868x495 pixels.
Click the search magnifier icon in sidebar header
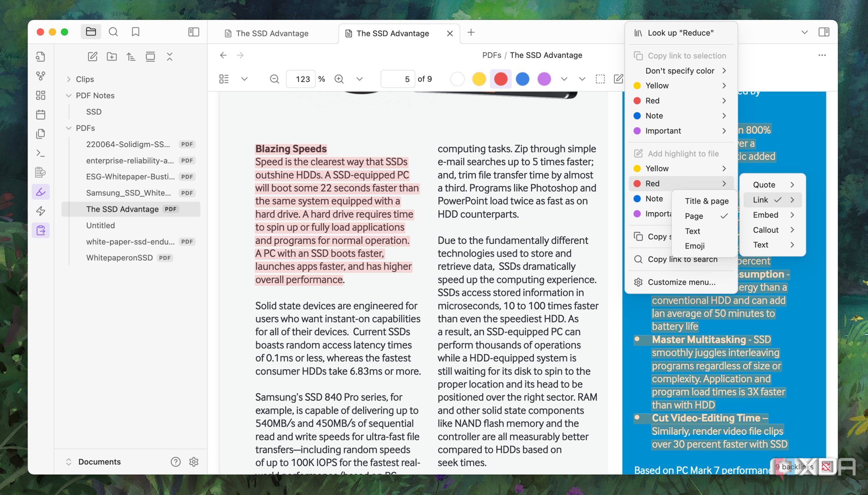pos(113,32)
